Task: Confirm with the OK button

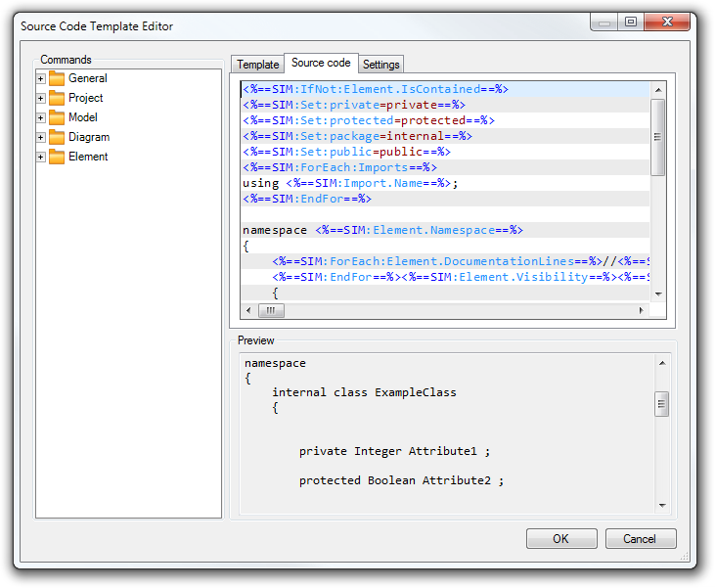Action: tap(561, 539)
